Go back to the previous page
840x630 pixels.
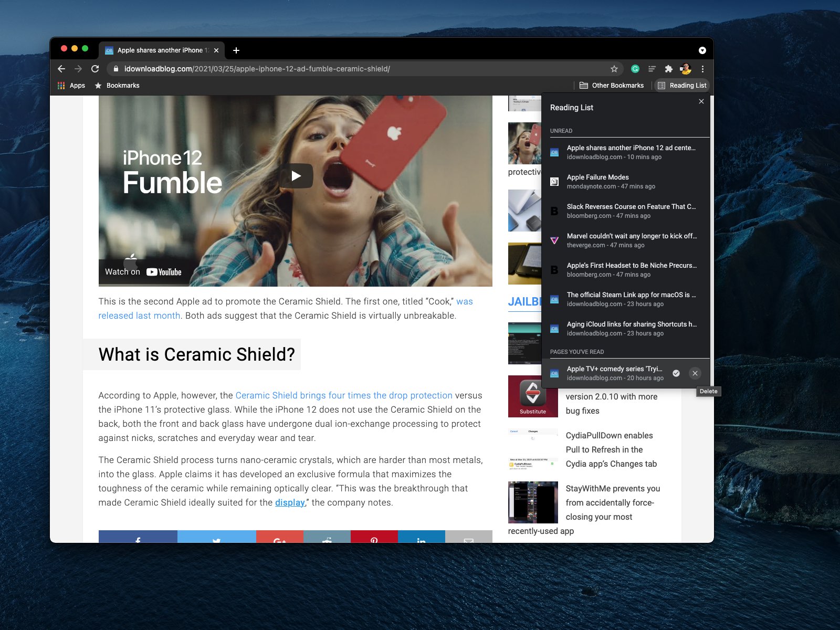coord(61,69)
